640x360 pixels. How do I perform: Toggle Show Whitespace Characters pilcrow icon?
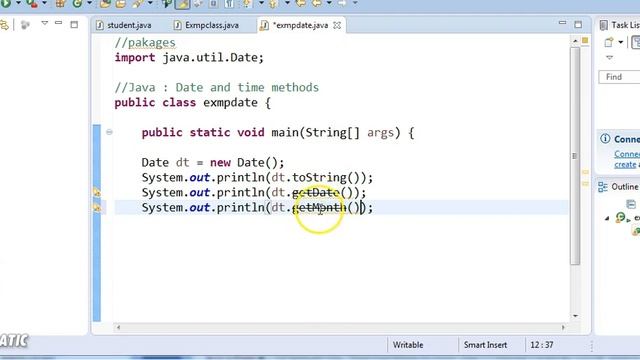pos(229,4)
